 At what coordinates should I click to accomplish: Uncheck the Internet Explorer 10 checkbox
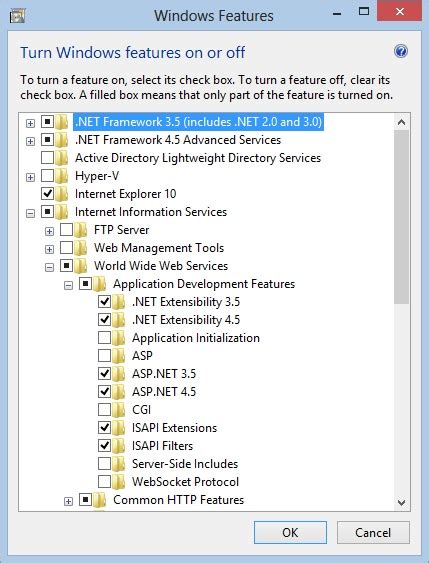pyautogui.click(x=47, y=194)
